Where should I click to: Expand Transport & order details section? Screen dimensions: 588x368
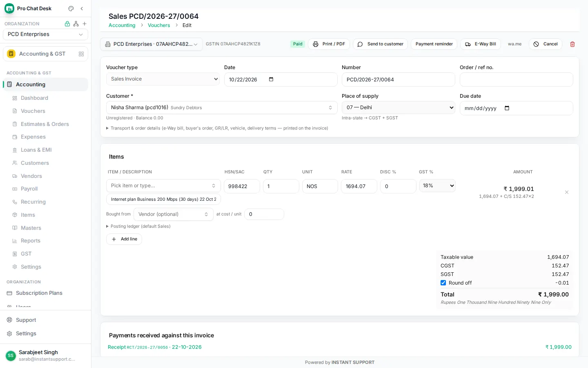[217, 128]
